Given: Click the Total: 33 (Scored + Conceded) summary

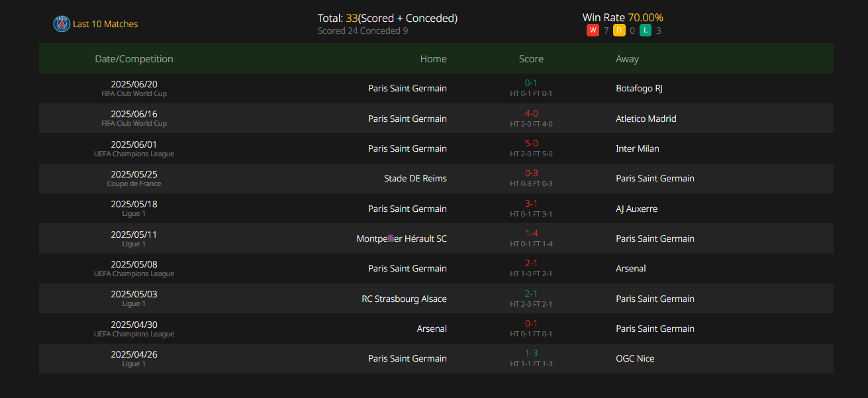Looking at the screenshot, I should tap(387, 18).
